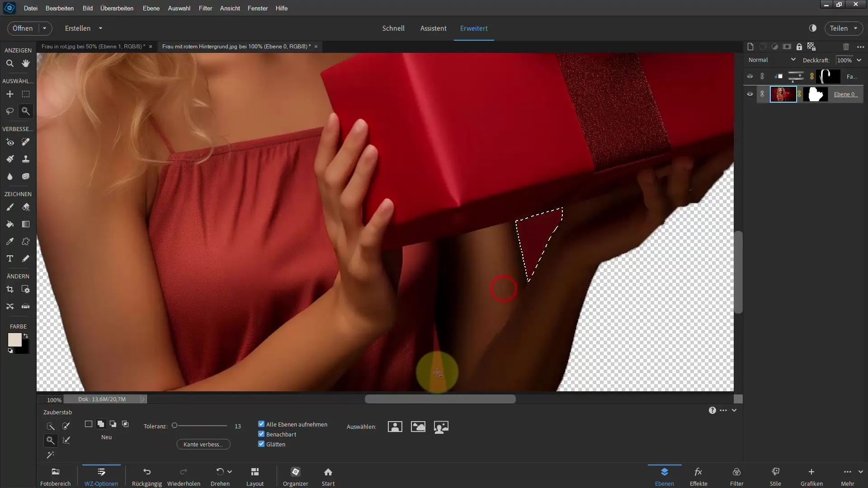Expand the Erstellen dropdown
Viewport: 868px width, 488px height.
point(100,28)
